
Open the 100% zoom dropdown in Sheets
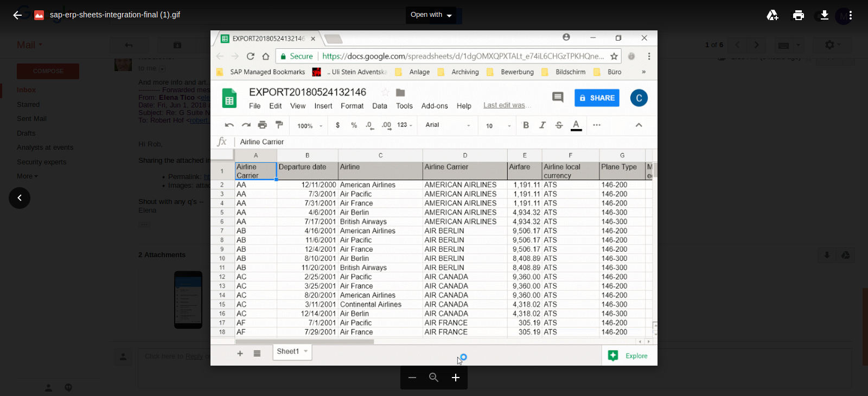[x=310, y=126]
